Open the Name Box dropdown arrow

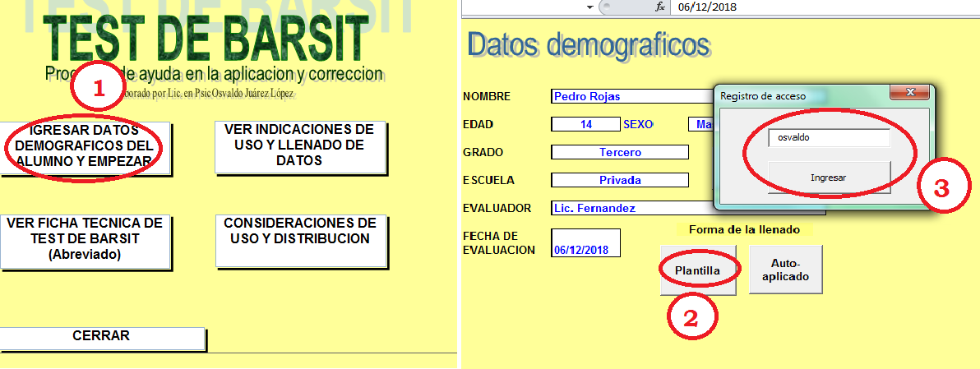click(589, 7)
